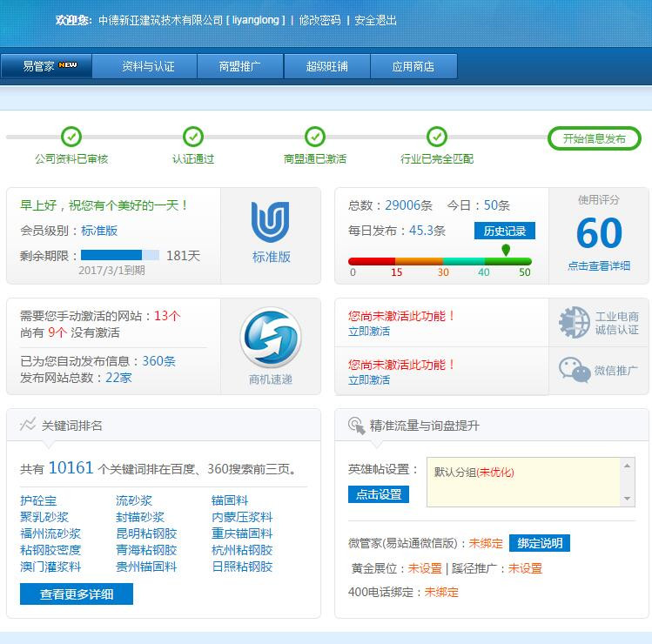Image resolution: width=652 pixels, height=644 pixels.
Task: Click green marker on daily publish gauge
Action: point(506,251)
